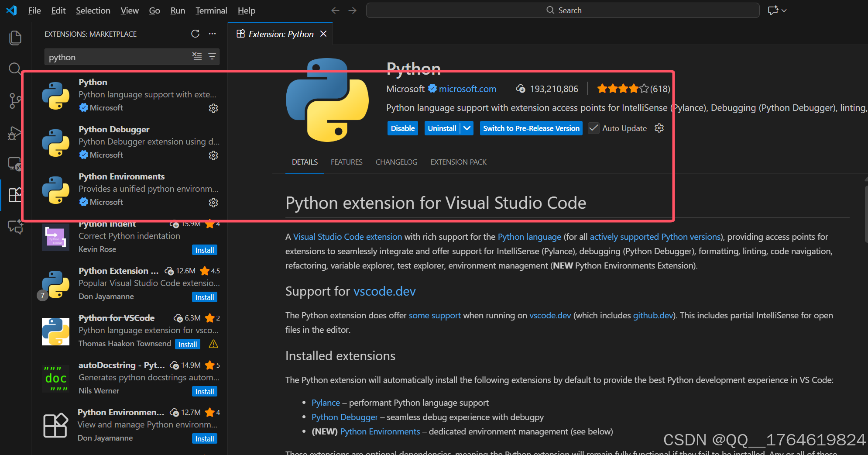
Task: Open the filter extensions menu
Action: point(212,56)
